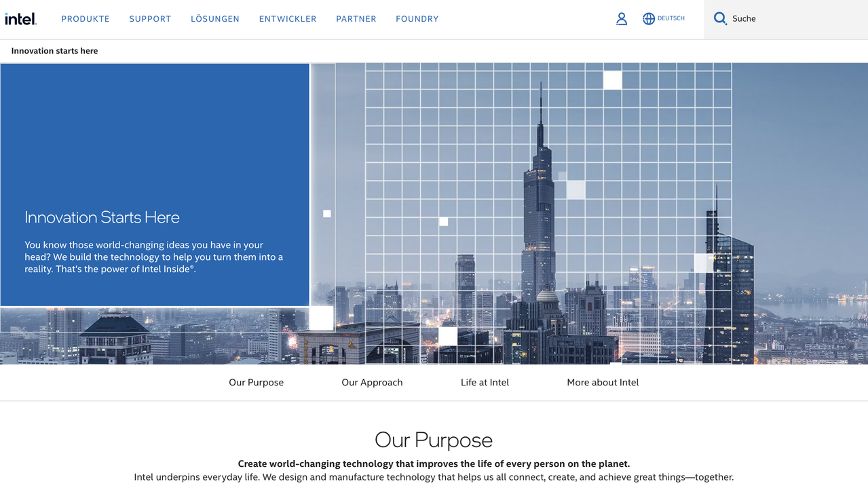Open the Foundry menu

pos(417,19)
